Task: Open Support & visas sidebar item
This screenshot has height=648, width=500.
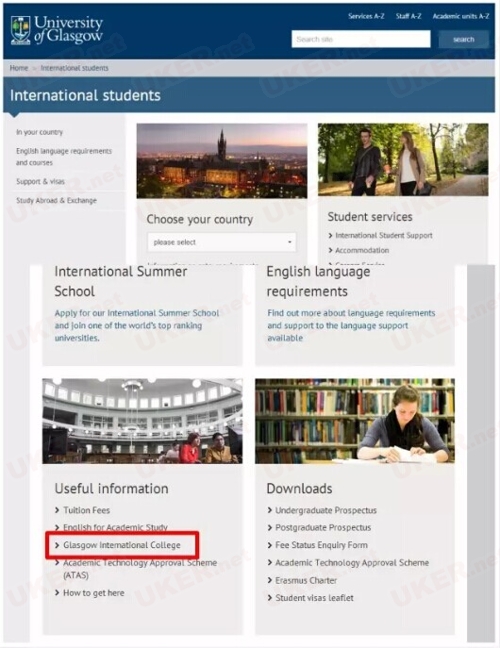Action: (40, 181)
